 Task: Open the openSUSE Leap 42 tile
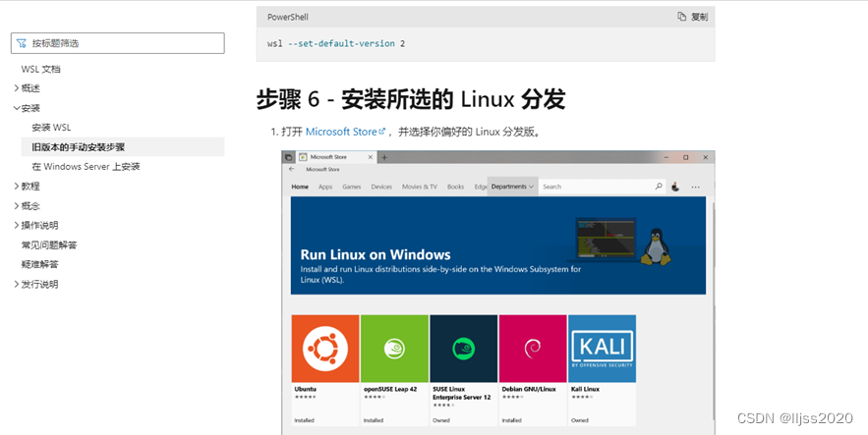tap(395, 371)
